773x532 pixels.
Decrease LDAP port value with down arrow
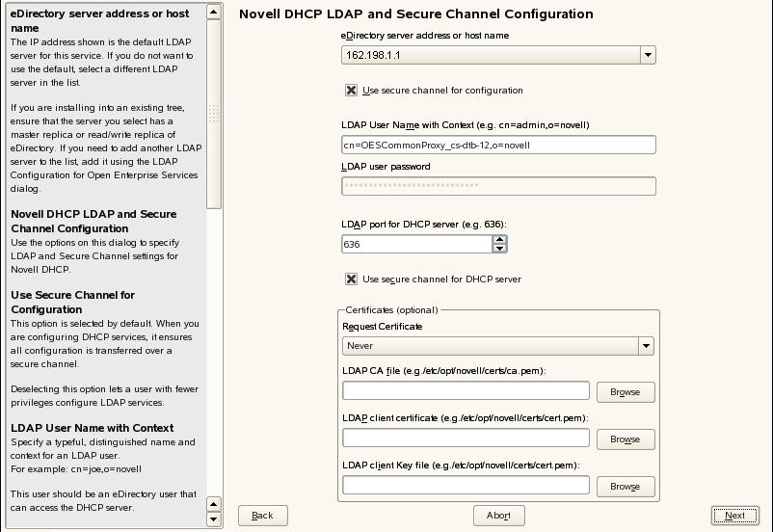[499, 249]
